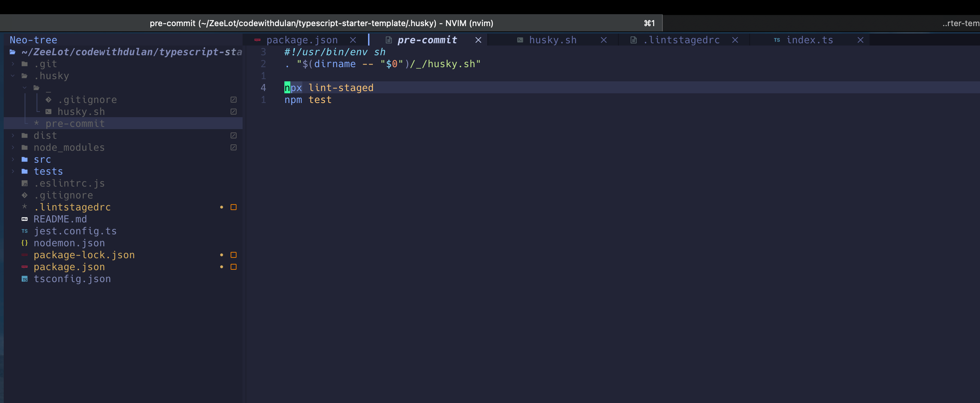Viewport: 980px width, 403px height.
Task: Click the git icon next to root .gitignore
Action: 25,195
